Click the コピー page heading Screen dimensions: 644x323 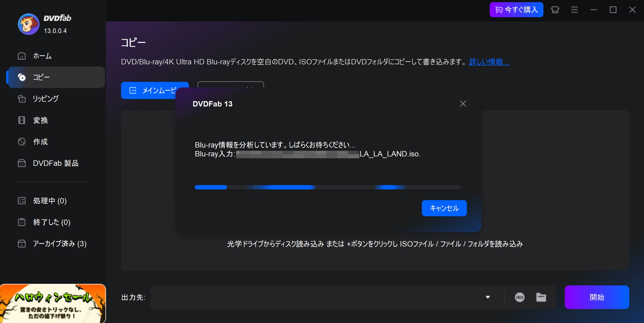[x=133, y=43]
